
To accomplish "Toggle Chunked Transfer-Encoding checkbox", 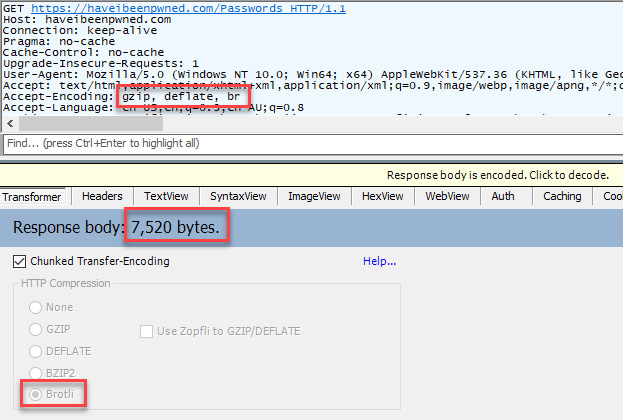I will coord(19,261).
